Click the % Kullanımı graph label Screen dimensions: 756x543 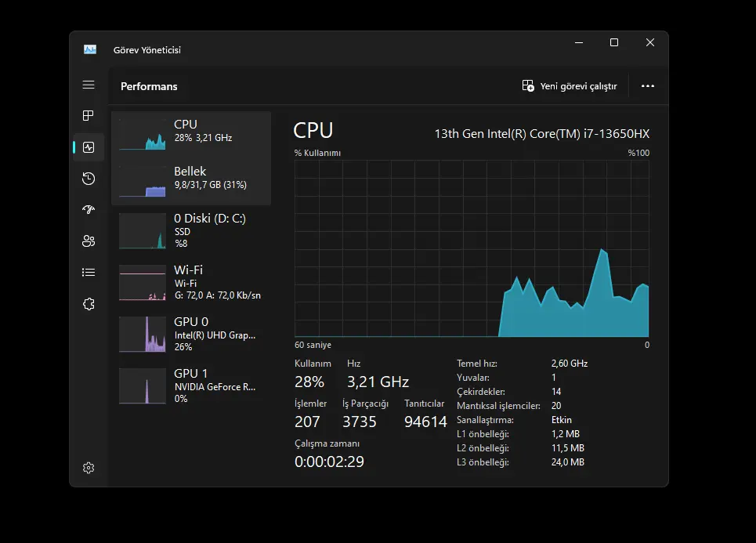coord(317,153)
